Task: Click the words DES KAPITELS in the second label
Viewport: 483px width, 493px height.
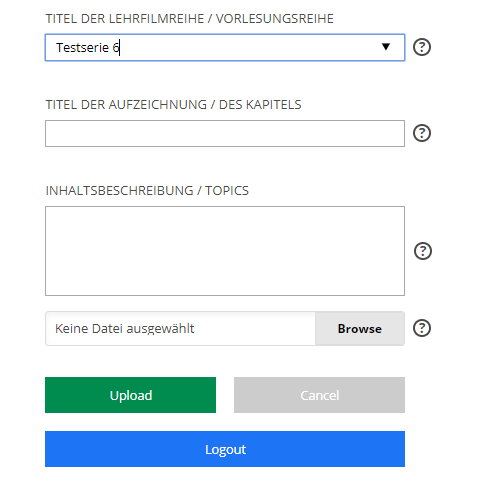Action: pos(260,105)
